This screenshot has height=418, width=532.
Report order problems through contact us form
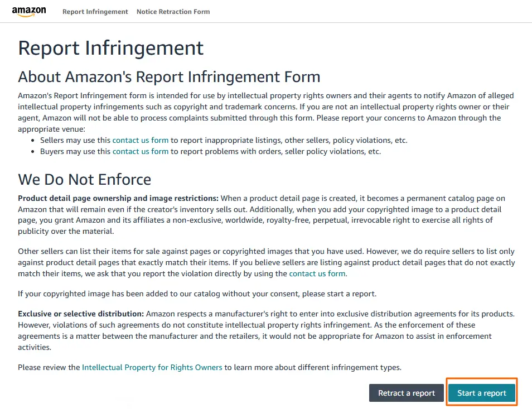(140, 151)
